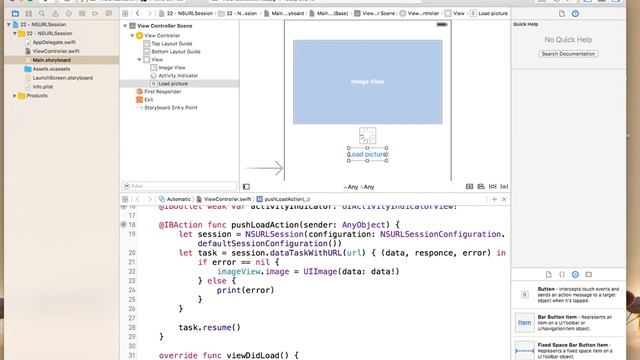This screenshot has height=360, width=640.
Task: Open the Pin constraints menu on canvas
Action: 493,187
